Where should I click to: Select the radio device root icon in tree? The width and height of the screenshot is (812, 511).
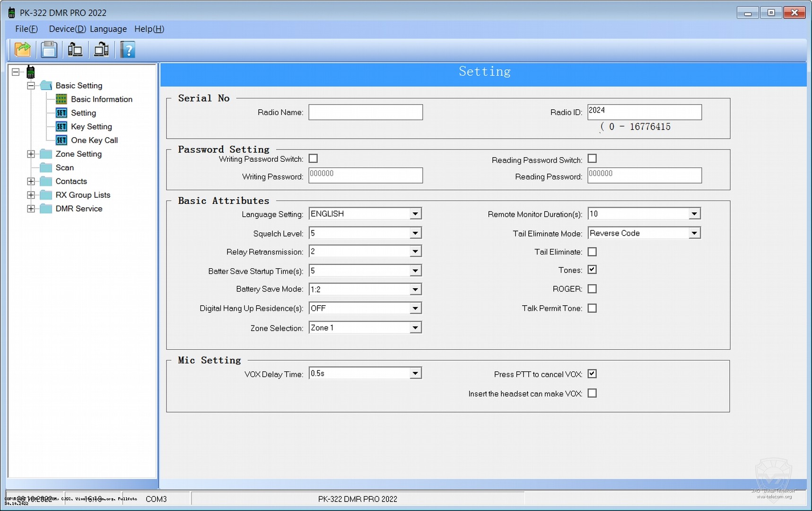pos(31,72)
